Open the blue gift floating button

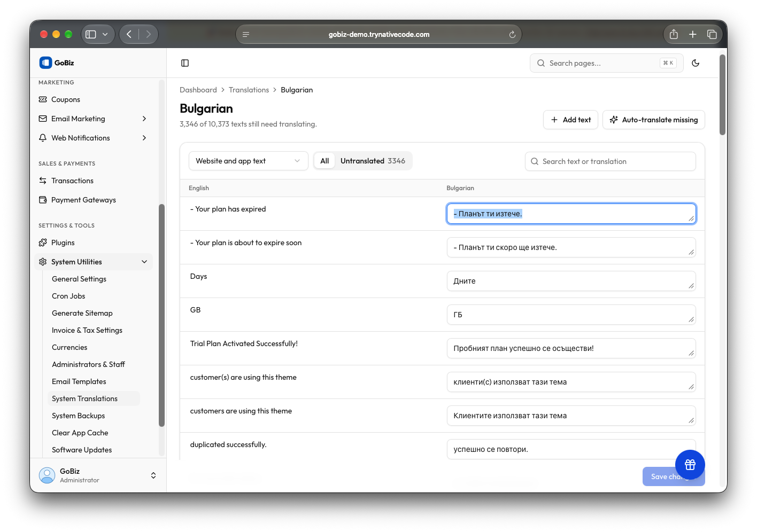pyautogui.click(x=690, y=465)
